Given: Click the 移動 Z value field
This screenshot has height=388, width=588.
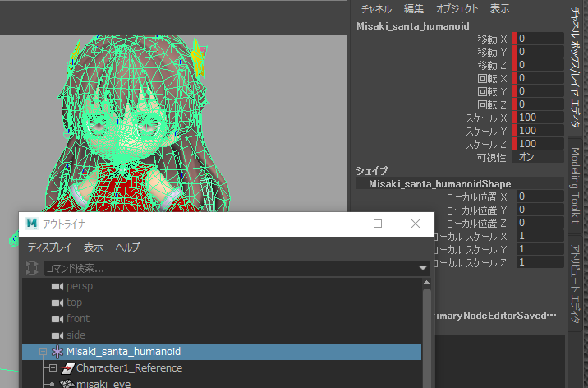Looking at the screenshot, I should pyautogui.click(x=540, y=65).
